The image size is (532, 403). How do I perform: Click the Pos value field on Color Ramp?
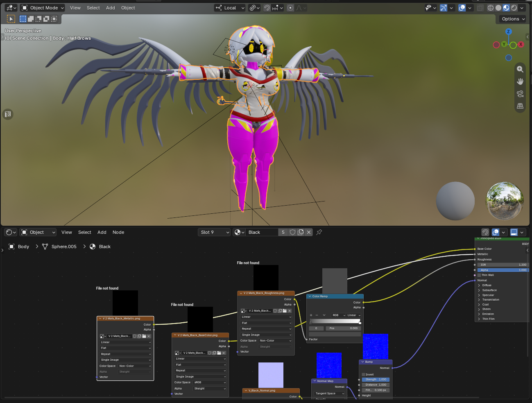click(x=343, y=328)
